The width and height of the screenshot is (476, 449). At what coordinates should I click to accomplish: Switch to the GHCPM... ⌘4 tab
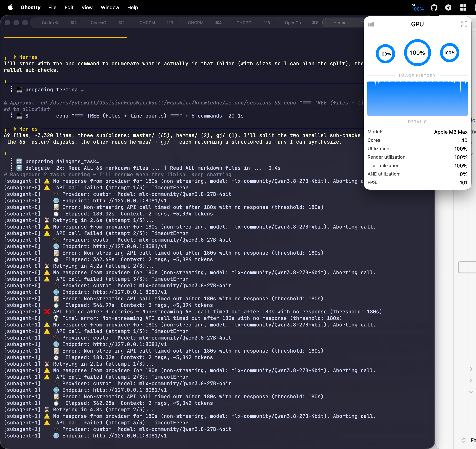(x=201, y=23)
